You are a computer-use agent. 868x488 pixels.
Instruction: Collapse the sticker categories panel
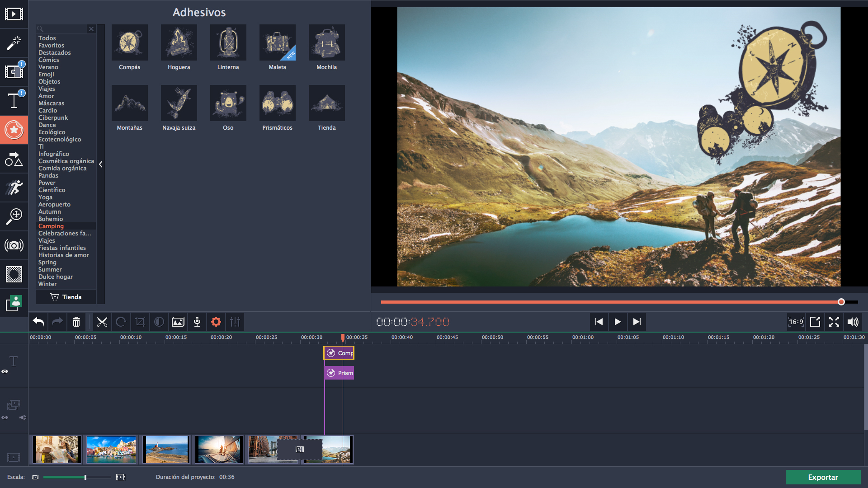click(101, 164)
